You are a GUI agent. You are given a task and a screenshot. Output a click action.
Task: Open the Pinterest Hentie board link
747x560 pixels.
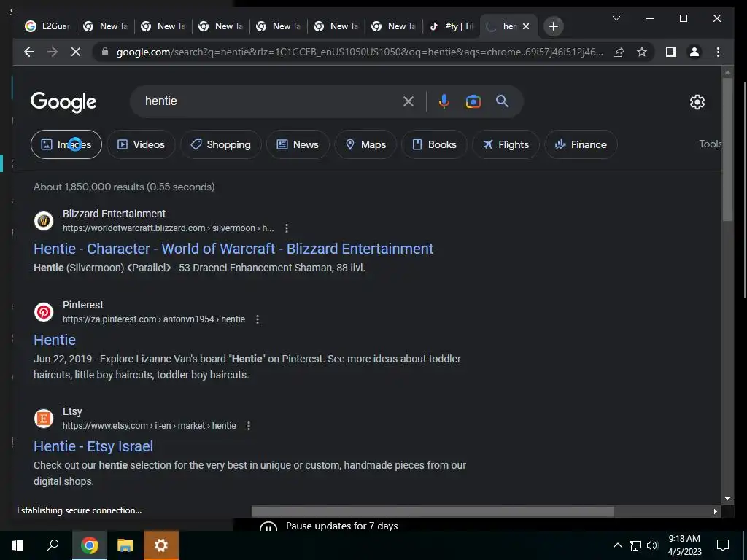tap(54, 340)
